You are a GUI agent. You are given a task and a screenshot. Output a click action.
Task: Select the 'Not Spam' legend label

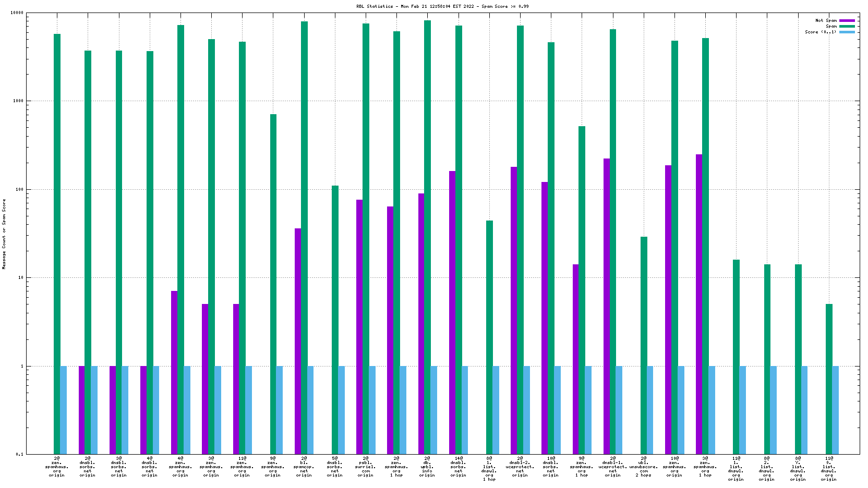(826, 20)
